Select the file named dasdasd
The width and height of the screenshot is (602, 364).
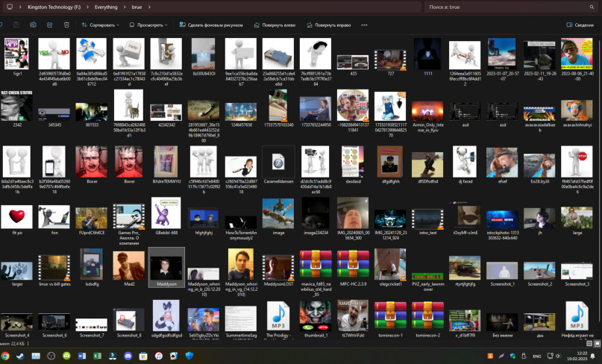pyautogui.click(x=353, y=164)
